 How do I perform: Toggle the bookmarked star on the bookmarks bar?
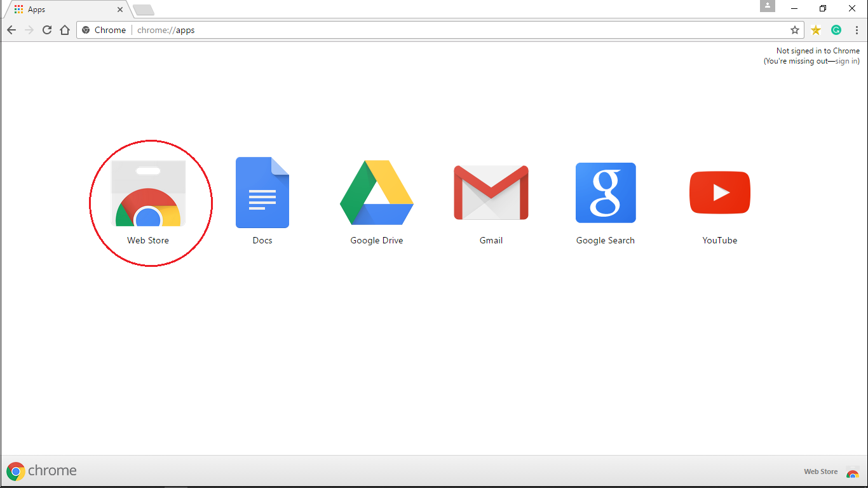(x=815, y=29)
